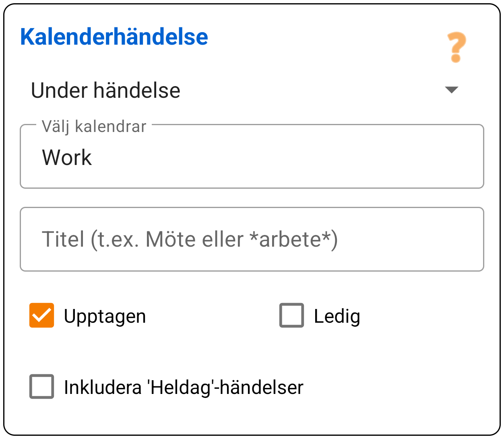Select the help icon near Kalenderhändelse
The image size is (504, 439).
[x=455, y=47]
